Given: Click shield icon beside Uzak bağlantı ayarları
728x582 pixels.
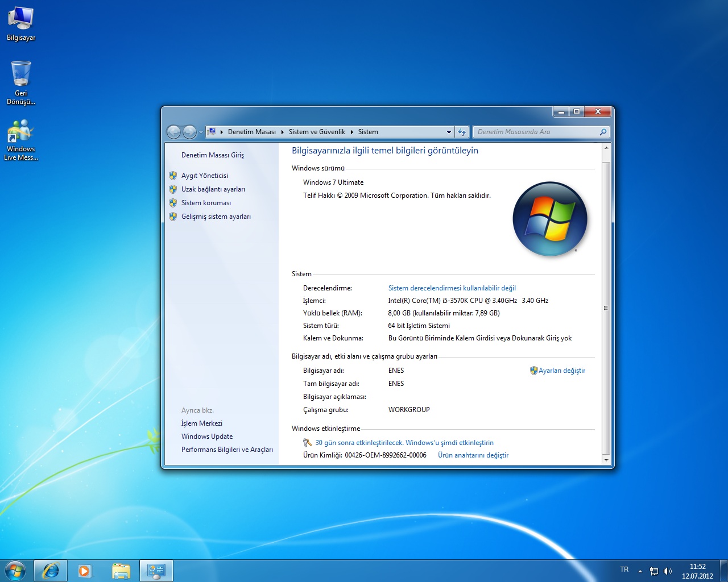Looking at the screenshot, I should coord(173,189).
